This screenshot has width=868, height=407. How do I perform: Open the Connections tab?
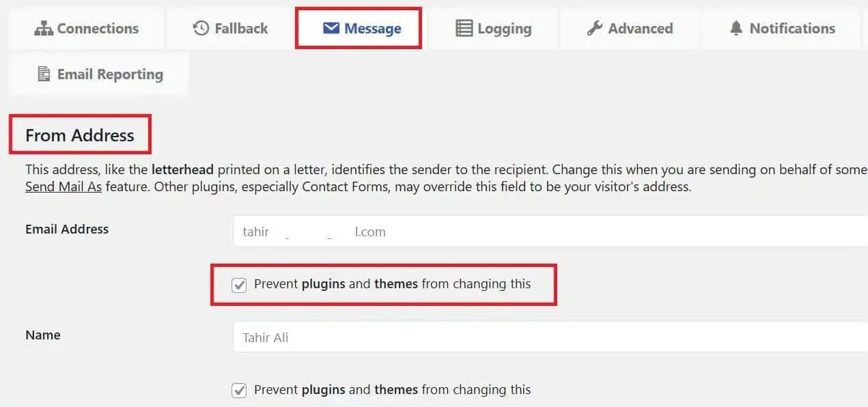[97, 29]
